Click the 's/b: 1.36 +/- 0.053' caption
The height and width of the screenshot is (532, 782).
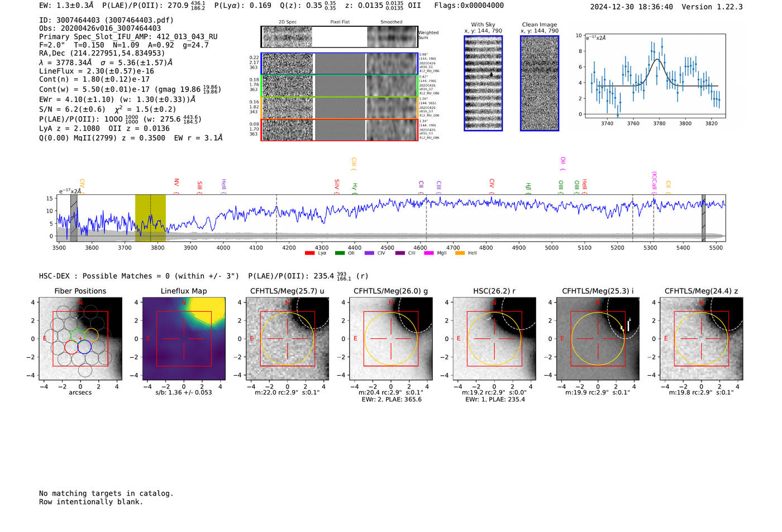pyautogui.click(x=184, y=392)
